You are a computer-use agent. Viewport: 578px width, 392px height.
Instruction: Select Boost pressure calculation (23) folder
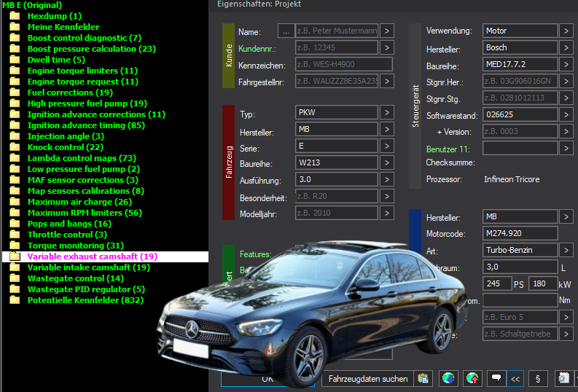tap(92, 49)
